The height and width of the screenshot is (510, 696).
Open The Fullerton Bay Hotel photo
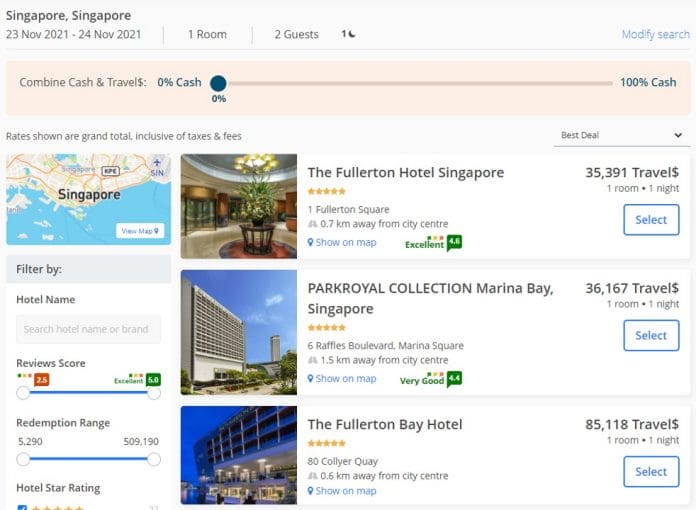(239, 455)
